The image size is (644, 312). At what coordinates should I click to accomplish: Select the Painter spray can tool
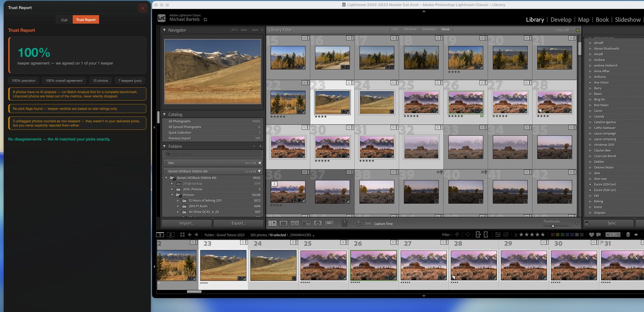tap(344, 223)
